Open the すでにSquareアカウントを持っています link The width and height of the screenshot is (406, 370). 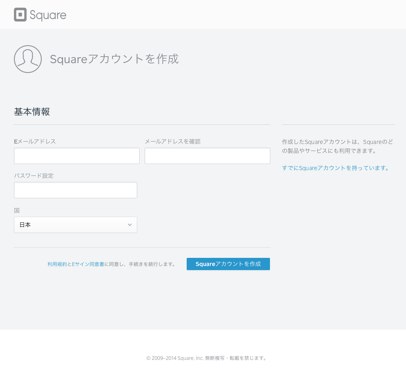point(335,168)
